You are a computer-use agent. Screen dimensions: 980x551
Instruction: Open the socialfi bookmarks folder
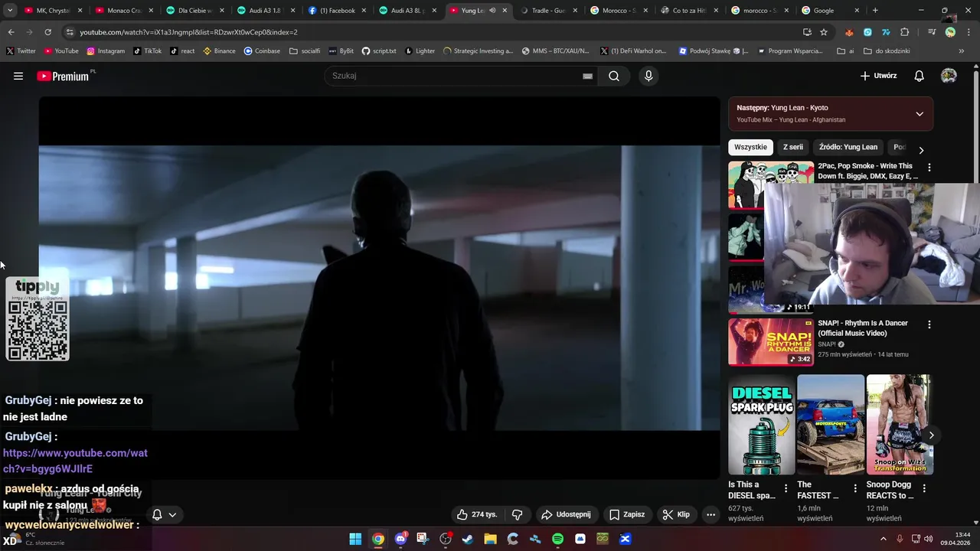pyautogui.click(x=305, y=51)
